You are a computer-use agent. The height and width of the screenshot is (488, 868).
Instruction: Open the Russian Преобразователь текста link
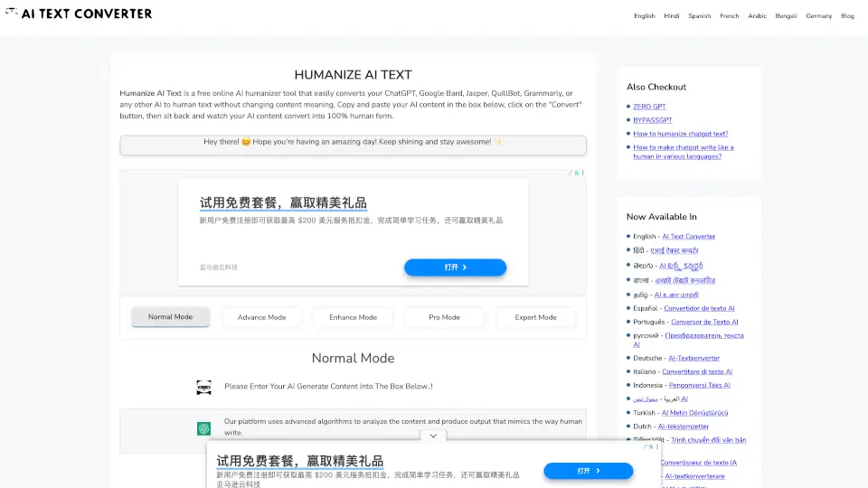click(689, 340)
